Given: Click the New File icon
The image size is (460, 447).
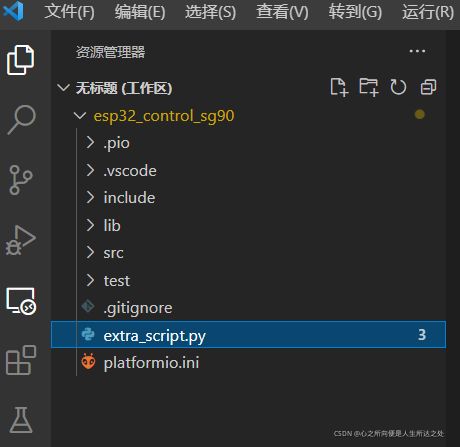Looking at the screenshot, I should [x=339, y=87].
